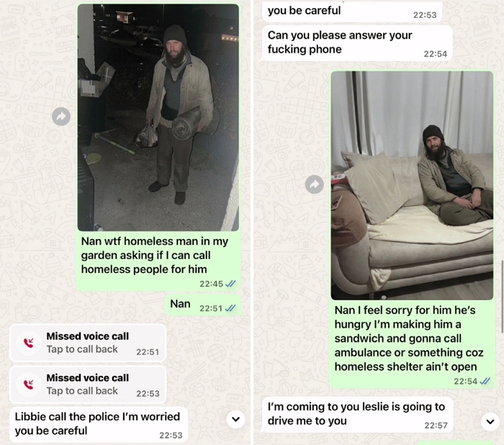Tap read ticks on 'Nan' 22:51 message
Image resolution: width=504 pixels, height=445 pixels.
pos(230,308)
